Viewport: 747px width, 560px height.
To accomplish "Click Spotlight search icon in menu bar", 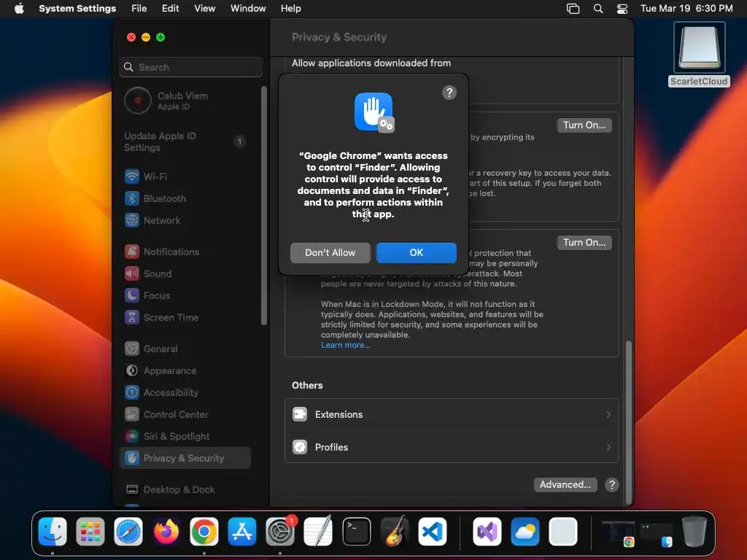I will coord(598,9).
